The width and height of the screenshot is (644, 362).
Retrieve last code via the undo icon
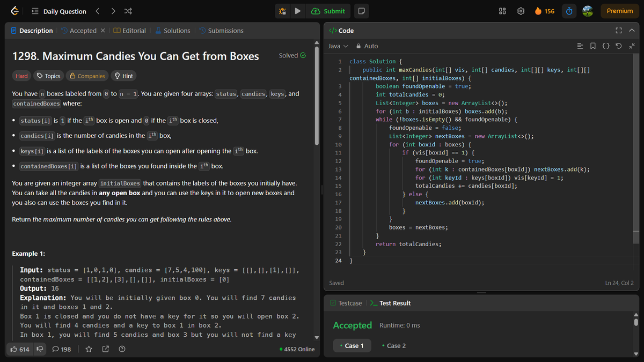pyautogui.click(x=618, y=46)
